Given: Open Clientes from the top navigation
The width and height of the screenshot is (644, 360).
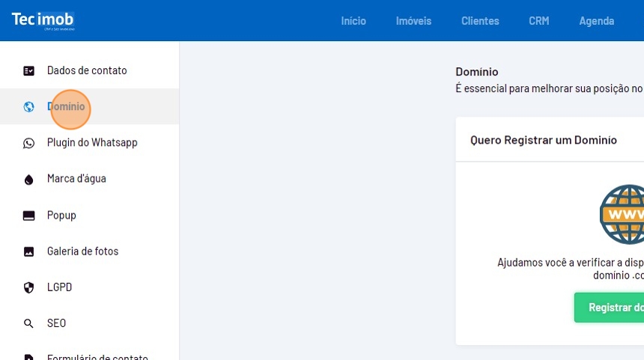Looking at the screenshot, I should (x=480, y=21).
